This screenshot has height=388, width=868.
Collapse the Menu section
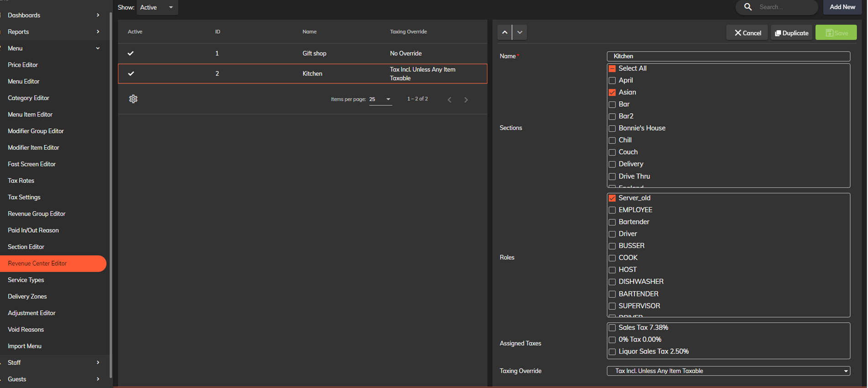click(x=53, y=48)
